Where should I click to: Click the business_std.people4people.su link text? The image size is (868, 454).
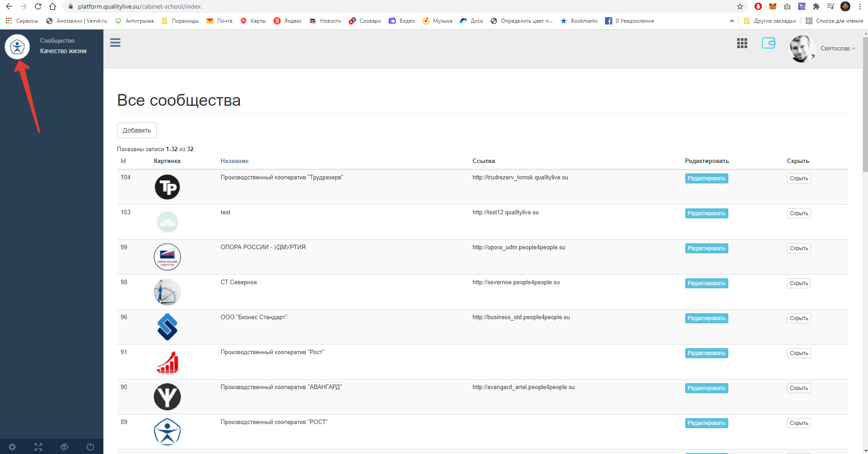pos(521,317)
